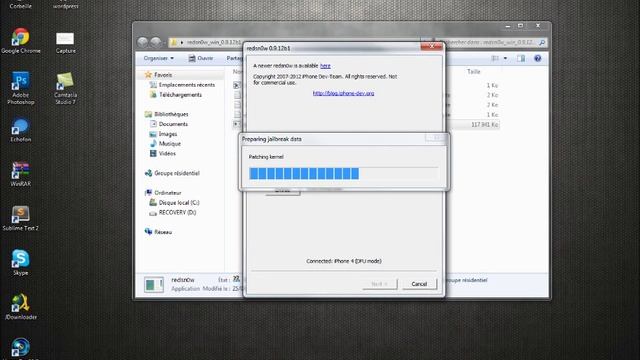Image resolution: width=640 pixels, height=360 pixels.
Task: Open the Capture desktop icon
Action: 65,42
